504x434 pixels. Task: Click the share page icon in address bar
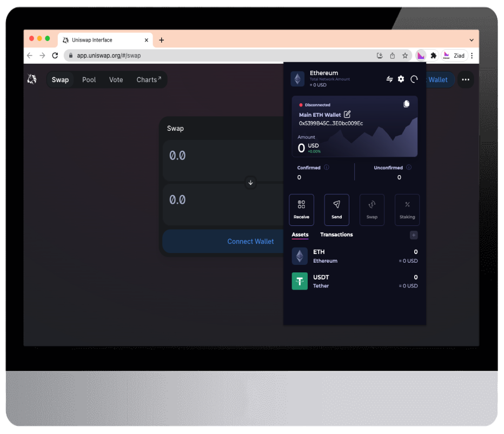tap(393, 56)
